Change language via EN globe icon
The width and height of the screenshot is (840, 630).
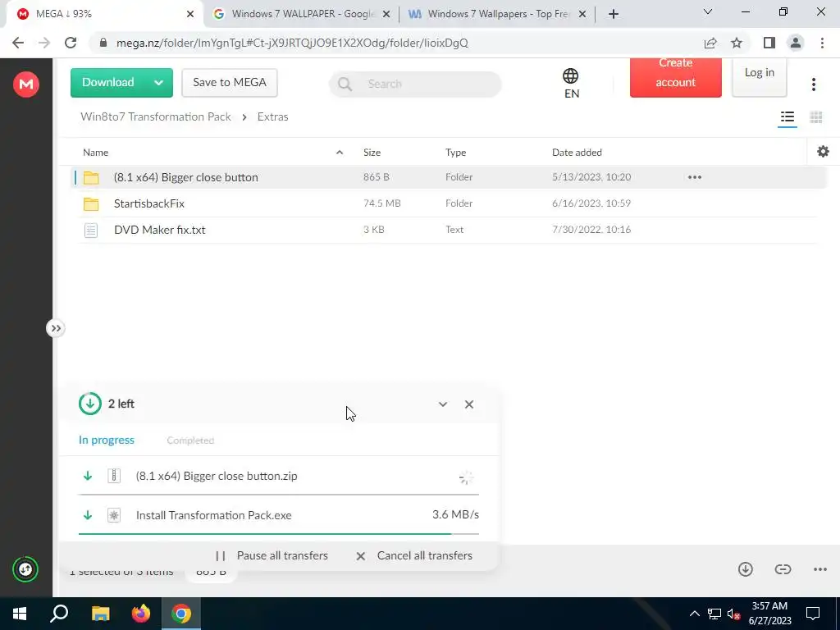pos(571,83)
